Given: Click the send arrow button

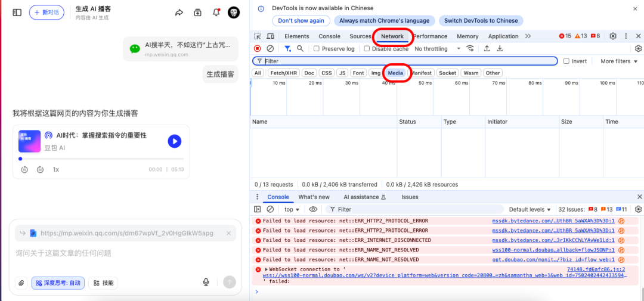Looking at the screenshot, I should 230,282.
